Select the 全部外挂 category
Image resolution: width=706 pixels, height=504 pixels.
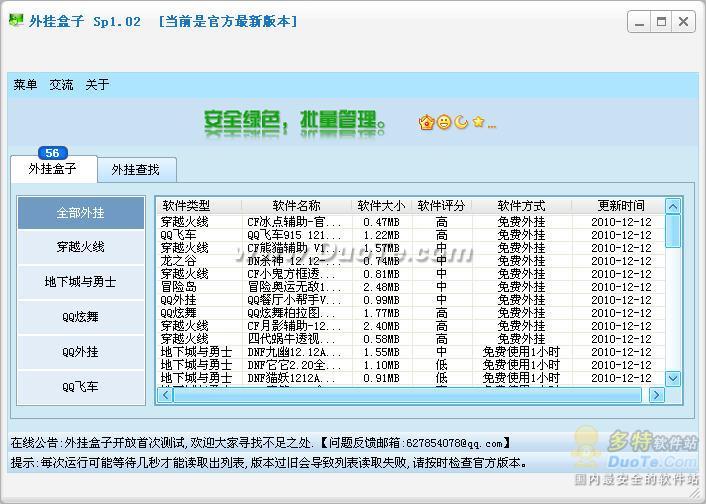pos(81,213)
